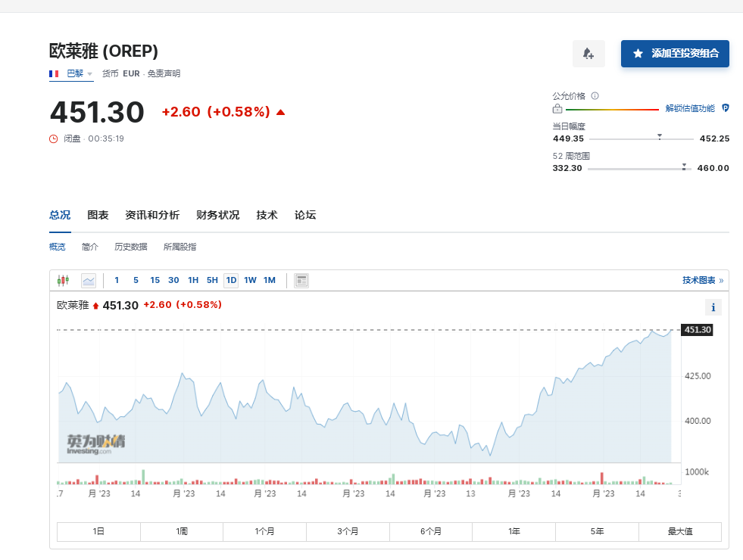Click the 425.00 axis label
The height and width of the screenshot is (560, 743).
click(x=698, y=376)
